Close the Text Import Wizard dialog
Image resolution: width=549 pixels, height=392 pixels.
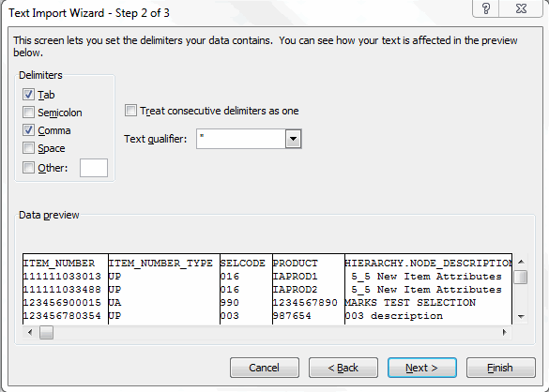pyautogui.click(x=522, y=8)
